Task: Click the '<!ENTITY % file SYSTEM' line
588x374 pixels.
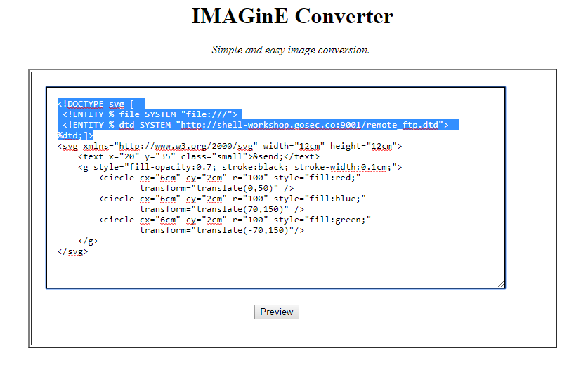Action: [x=150, y=114]
